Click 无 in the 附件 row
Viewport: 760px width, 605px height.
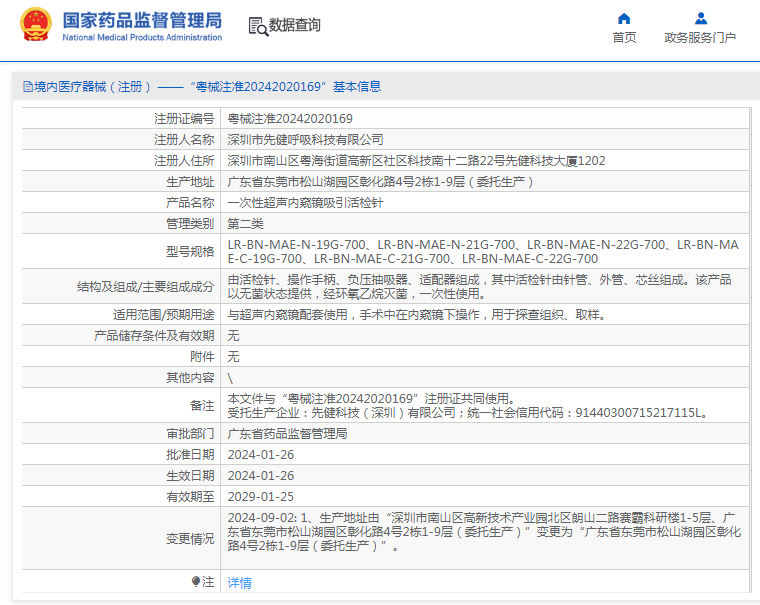pyautogui.click(x=233, y=357)
